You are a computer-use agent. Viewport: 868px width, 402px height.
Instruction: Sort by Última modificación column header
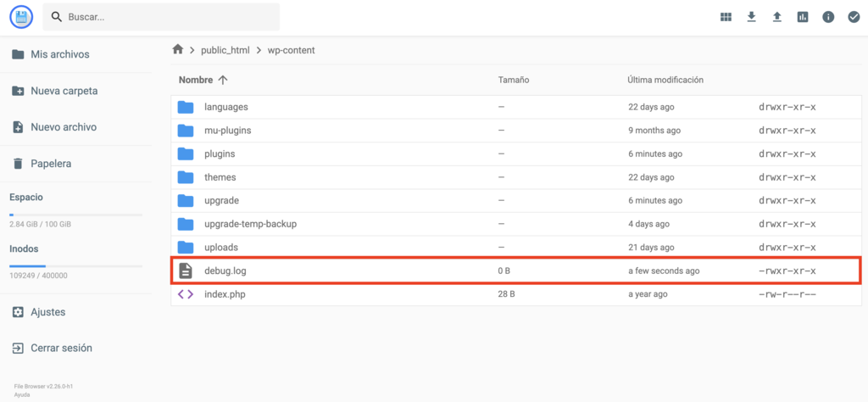click(665, 80)
